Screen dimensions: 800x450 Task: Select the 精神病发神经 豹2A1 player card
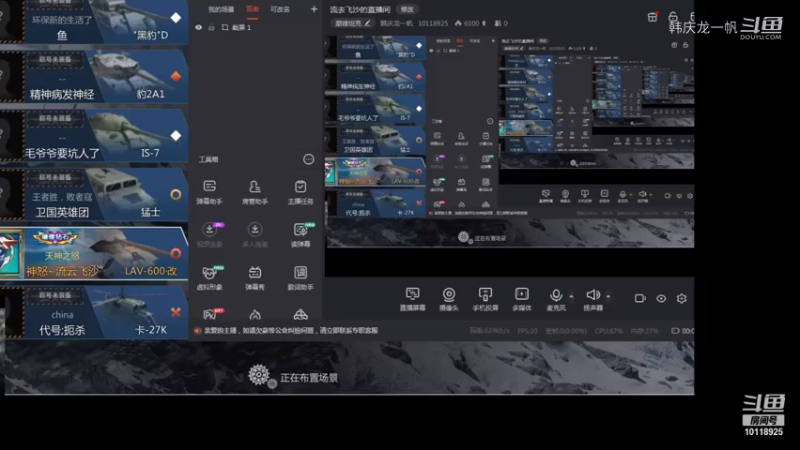[x=94, y=77]
